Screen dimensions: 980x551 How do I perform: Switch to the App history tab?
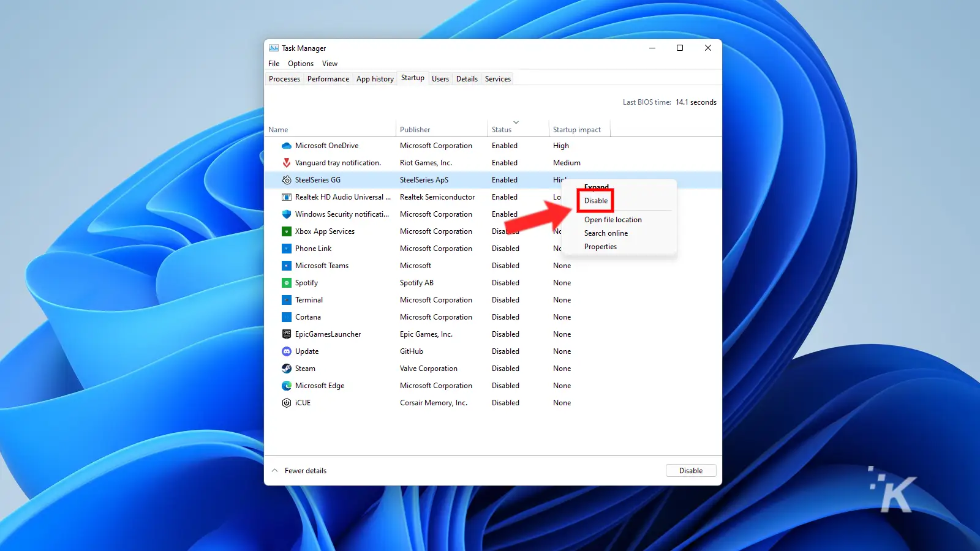375,79
